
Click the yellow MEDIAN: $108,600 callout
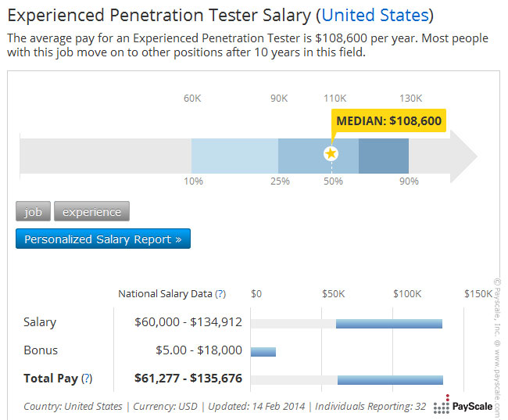tap(388, 120)
